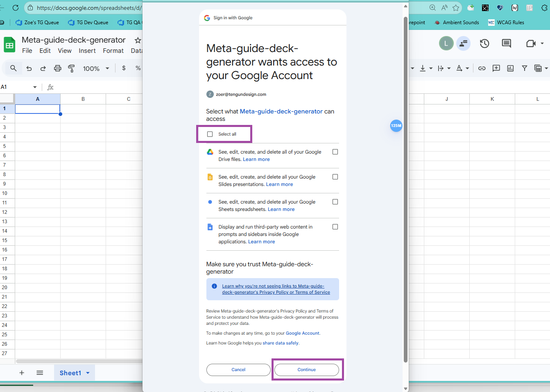Click the insert link icon
Screen dimensions: 550x392
(482, 68)
